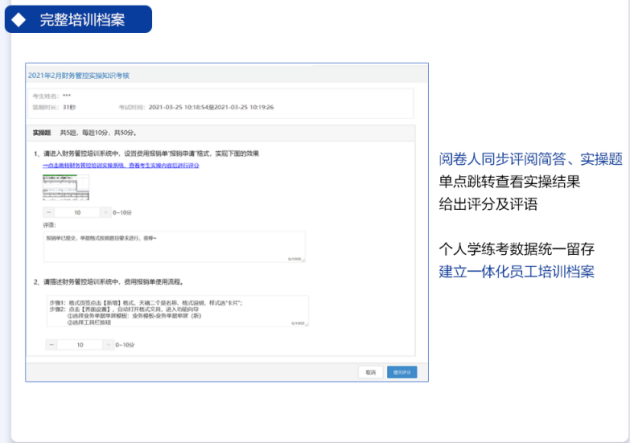630x443 pixels.
Task: Increase question 2 score with plus button
Action: point(108,345)
